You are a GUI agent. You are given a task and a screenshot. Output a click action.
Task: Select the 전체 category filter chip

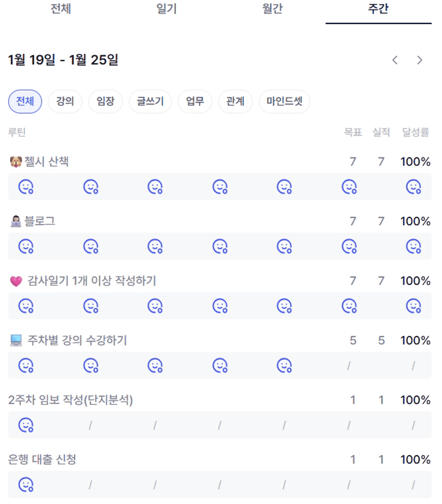click(x=25, y=101)
